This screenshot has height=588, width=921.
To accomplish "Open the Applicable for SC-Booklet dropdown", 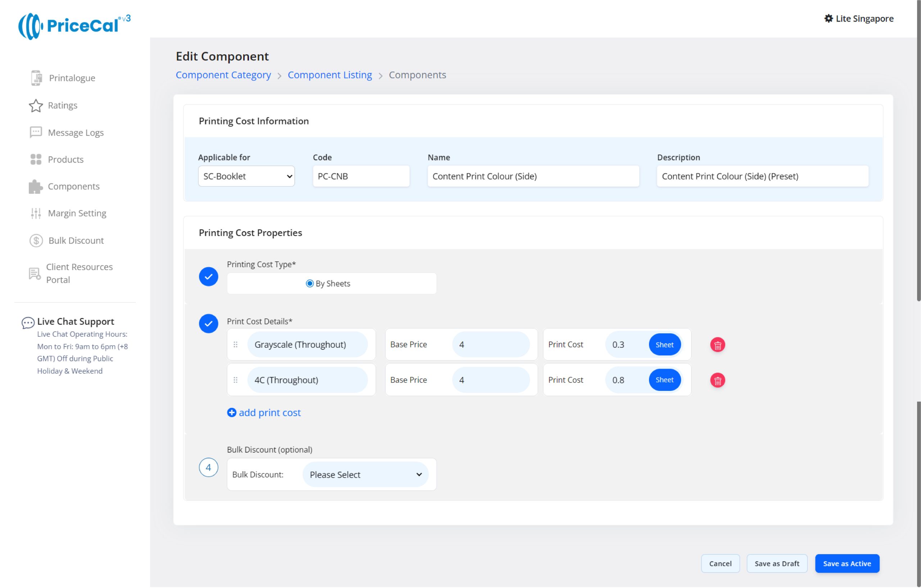I will coord(246,176).
